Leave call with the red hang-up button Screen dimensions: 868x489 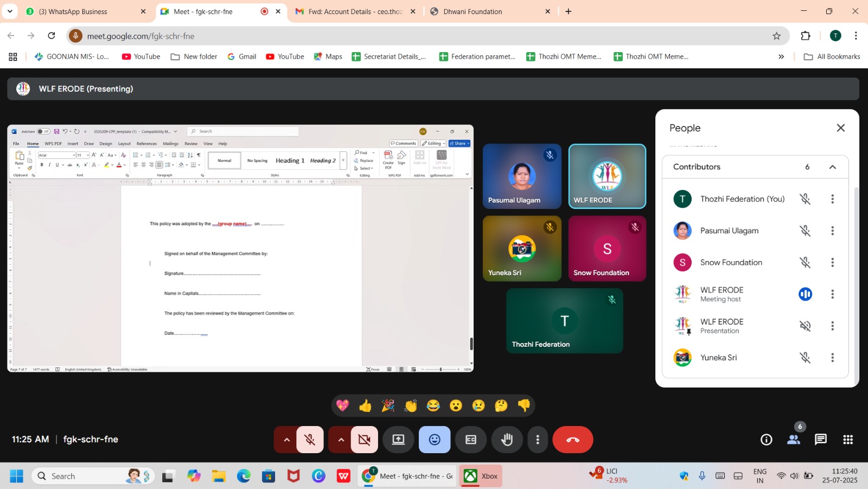pos(573,440)
